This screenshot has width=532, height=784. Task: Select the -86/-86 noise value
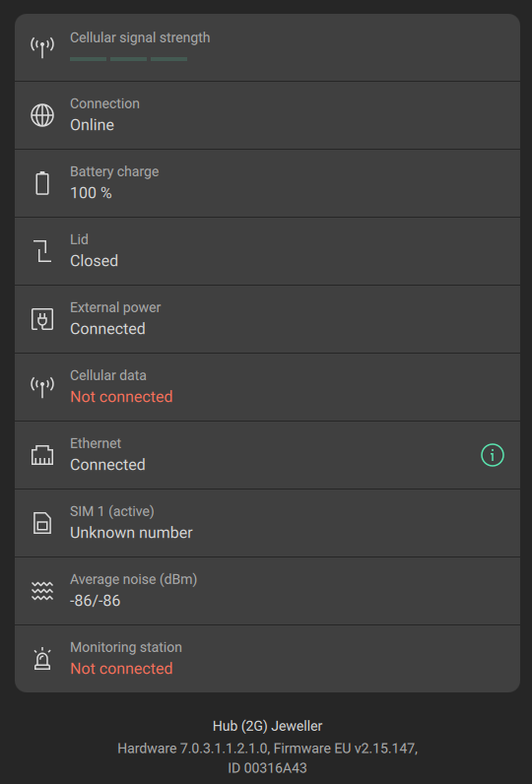[x=95, y=601]
